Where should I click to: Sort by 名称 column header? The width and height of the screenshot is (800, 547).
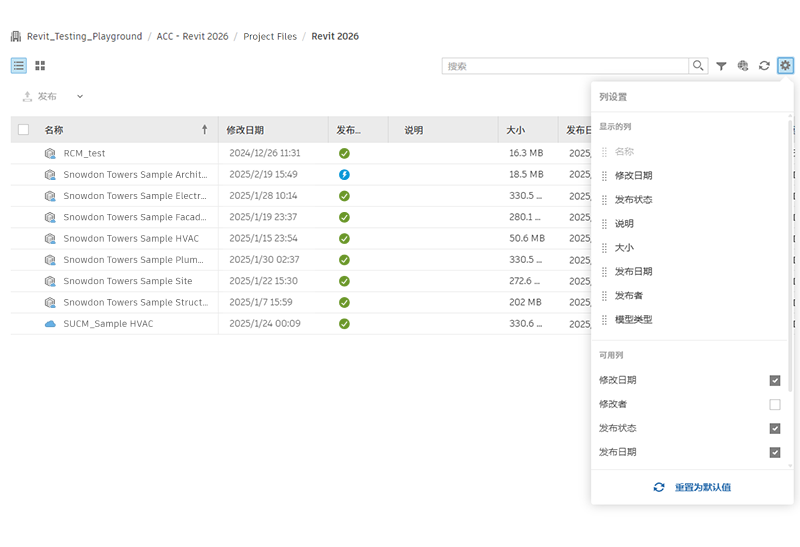(x=54, y=130)
